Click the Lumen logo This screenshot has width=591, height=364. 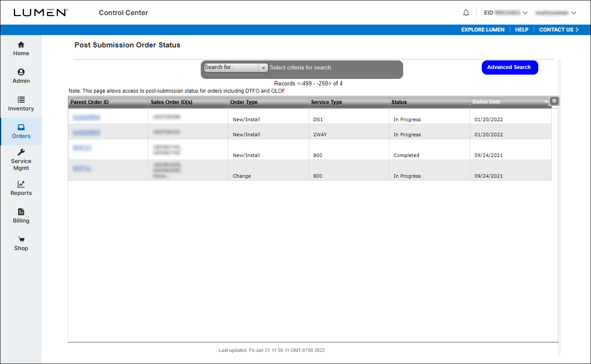coord(41,13)
